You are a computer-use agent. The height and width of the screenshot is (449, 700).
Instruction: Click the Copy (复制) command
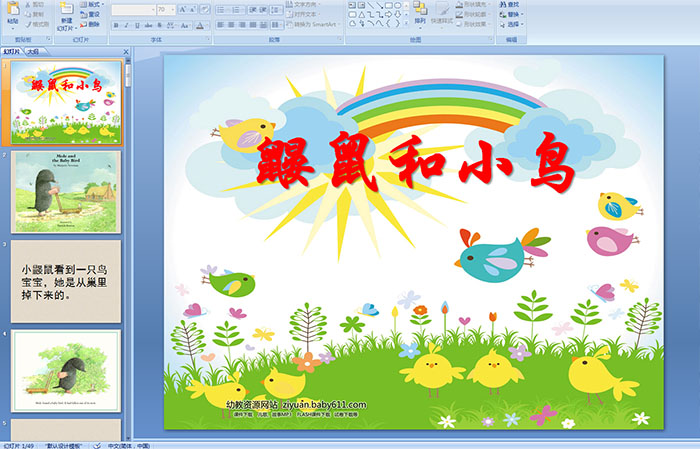point(34,14)
